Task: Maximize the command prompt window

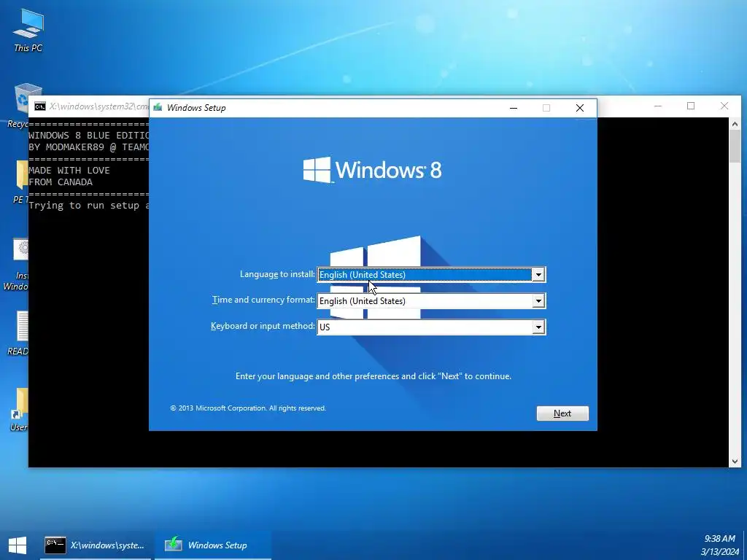Action: pos(691,106)
